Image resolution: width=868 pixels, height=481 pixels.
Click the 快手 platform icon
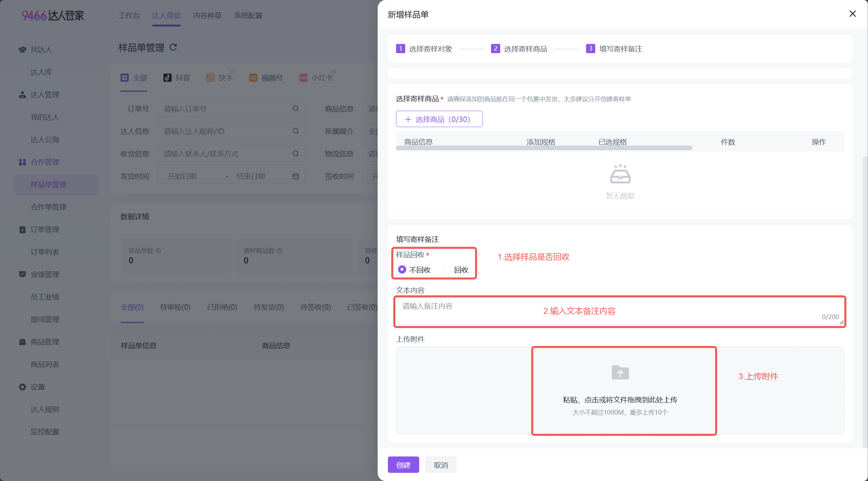210,78
